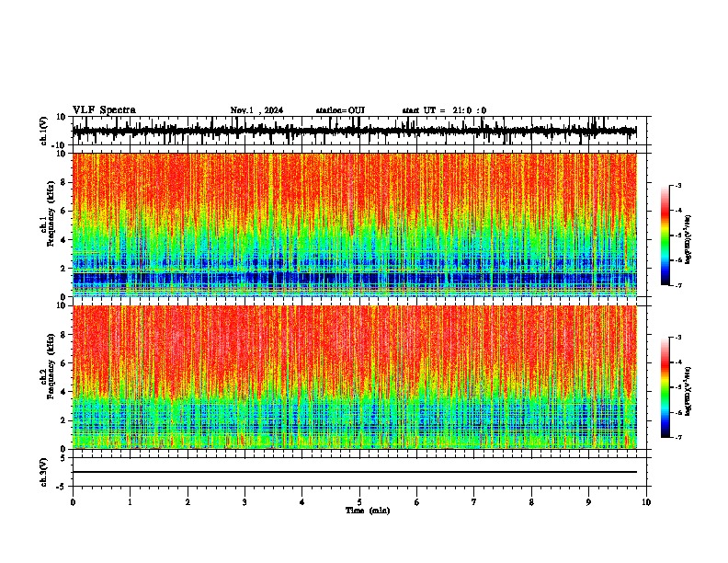Click the flat ch.3 signal line
The image size is (728, 563).
pos(354,472)
